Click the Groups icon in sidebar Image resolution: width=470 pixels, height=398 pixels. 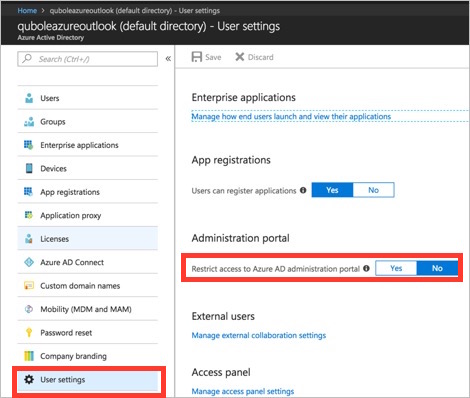click(29, 122)
